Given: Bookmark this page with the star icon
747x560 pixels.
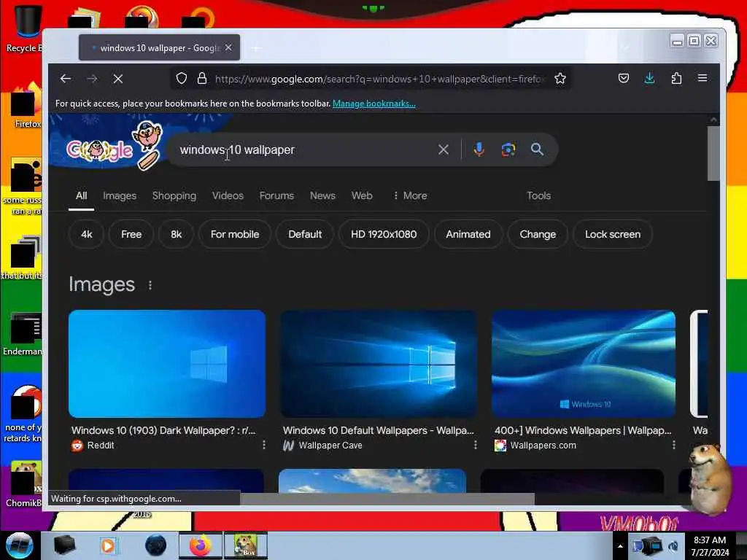Looking at the screenshot, I should coord(560,79).
